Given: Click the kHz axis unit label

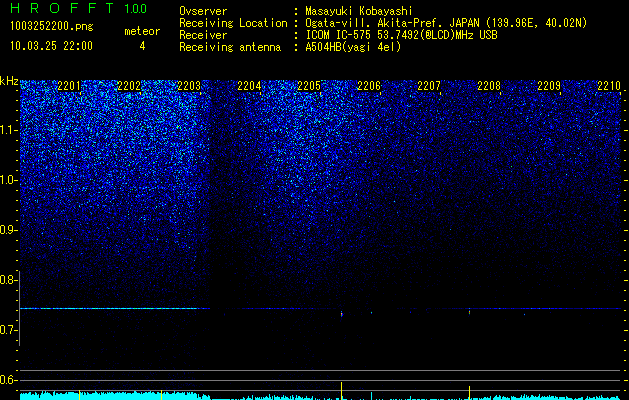Looking at the screenshot, I should 9,81.
